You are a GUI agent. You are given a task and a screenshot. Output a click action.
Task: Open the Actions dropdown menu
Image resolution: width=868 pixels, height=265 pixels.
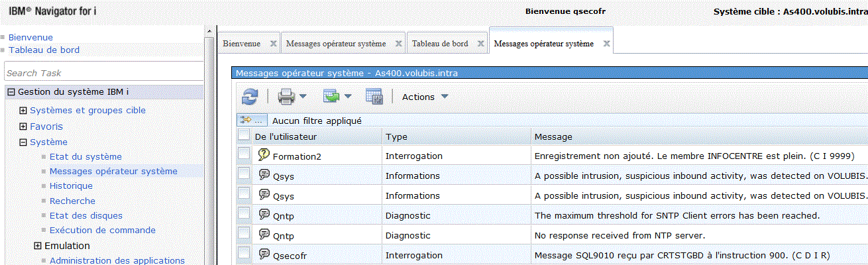[x=425, y=97]
